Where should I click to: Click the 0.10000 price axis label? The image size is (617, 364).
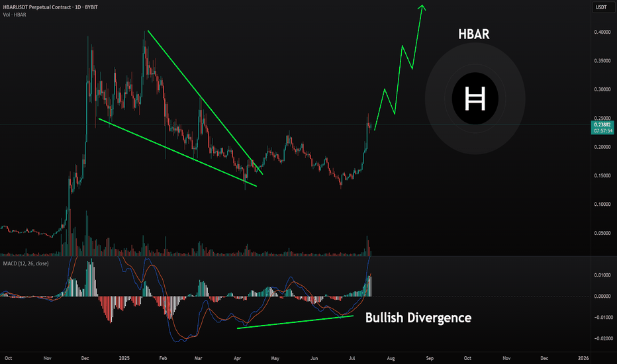(x=602, y=205)
